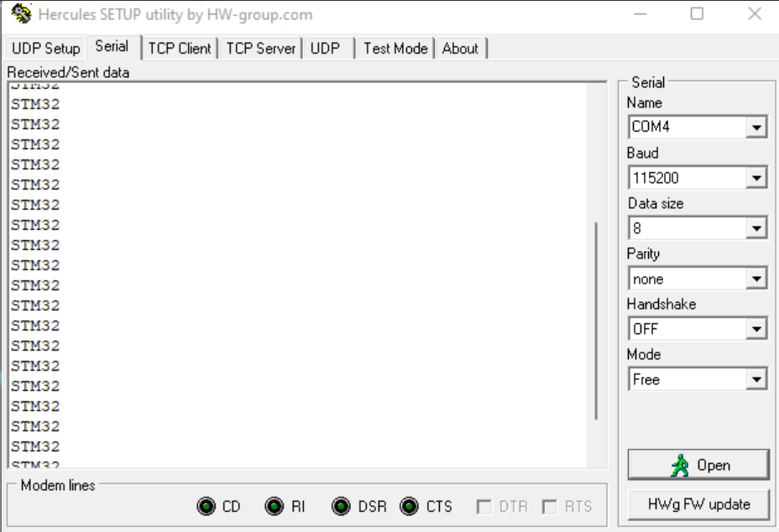Screen dimensions: 779x532
Task: Open the Mode dropdown arrow
Action: point(756,379)
